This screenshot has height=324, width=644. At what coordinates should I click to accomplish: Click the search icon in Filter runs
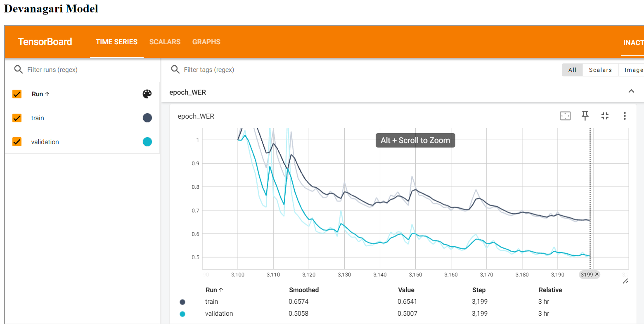(x=18, y=69)
